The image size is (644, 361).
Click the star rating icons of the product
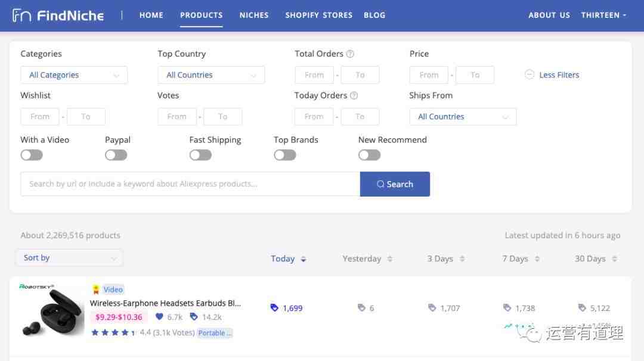coord(113,332)
